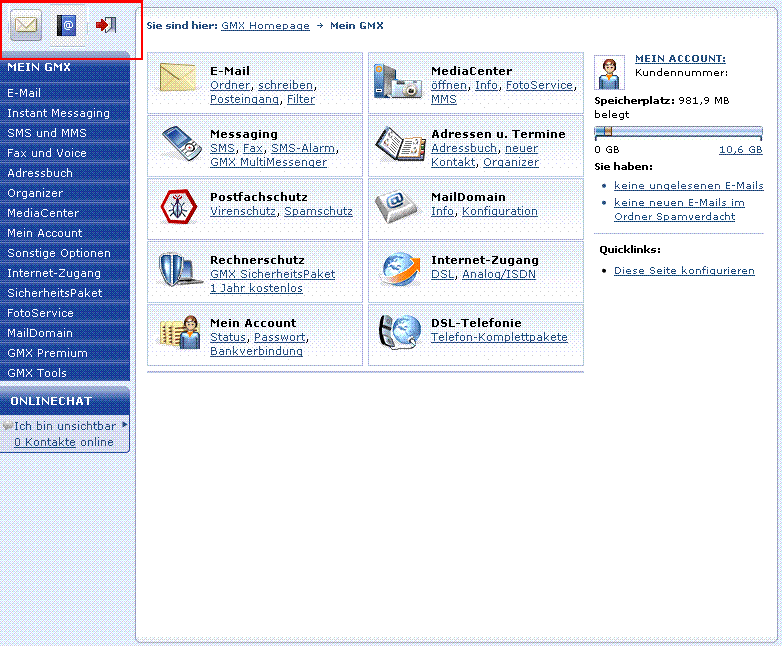Click the Adressbuch link in the tile
This screenshot has width=782, height=646.
pyautogui.click(x=464, y=148)
